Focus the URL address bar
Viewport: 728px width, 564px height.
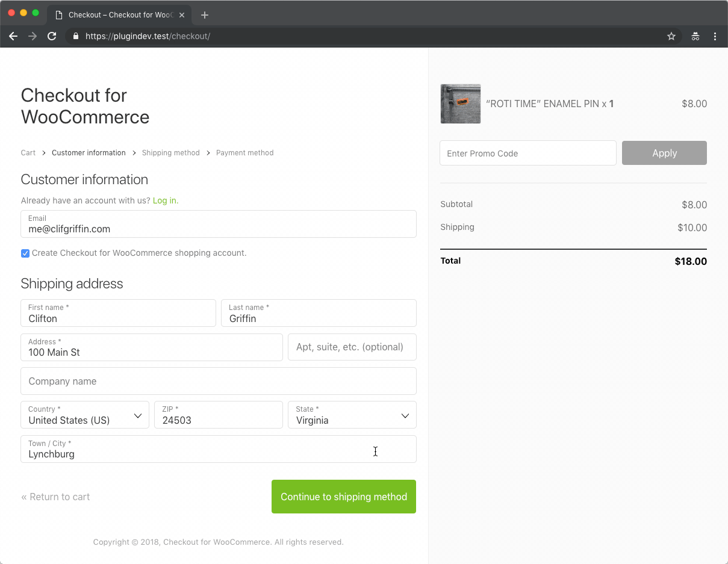pyautogui.click(x=373, y=36)
